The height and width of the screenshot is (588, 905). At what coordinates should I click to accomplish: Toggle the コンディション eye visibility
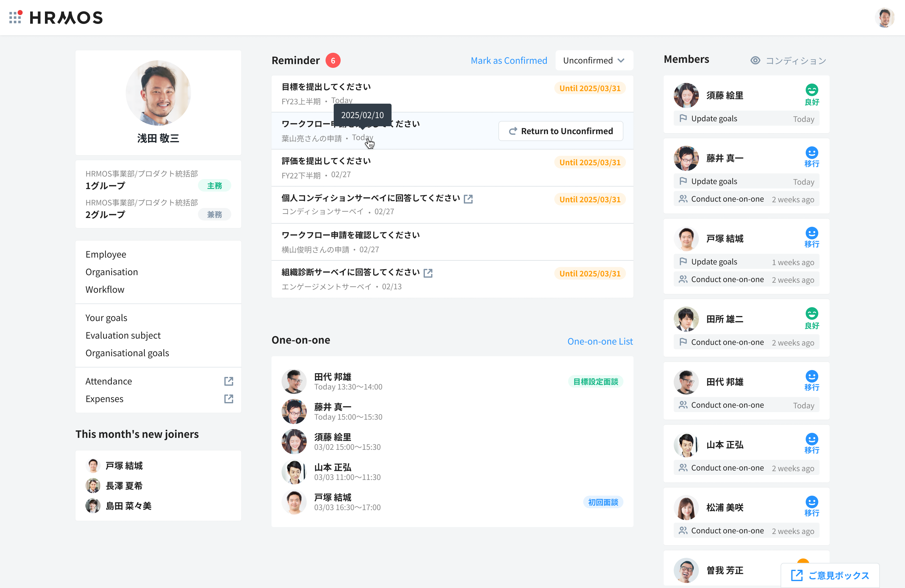(755, 60)
